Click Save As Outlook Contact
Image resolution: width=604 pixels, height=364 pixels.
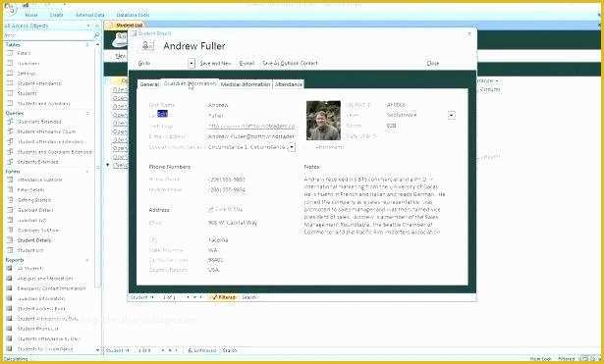[290, 63]
